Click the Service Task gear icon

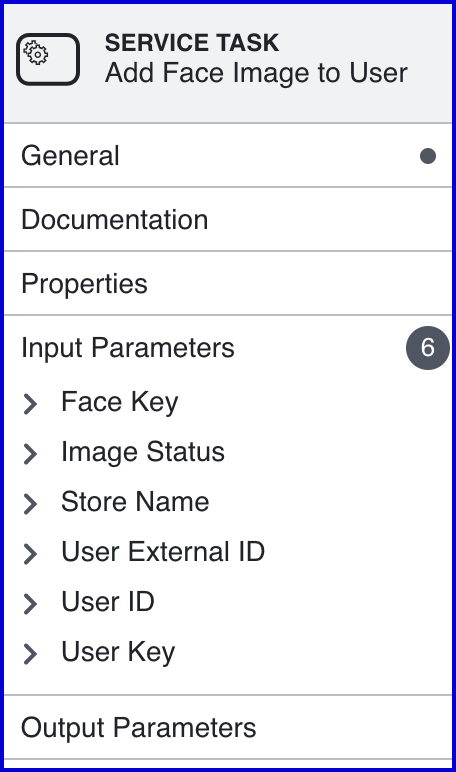[48, 59]
